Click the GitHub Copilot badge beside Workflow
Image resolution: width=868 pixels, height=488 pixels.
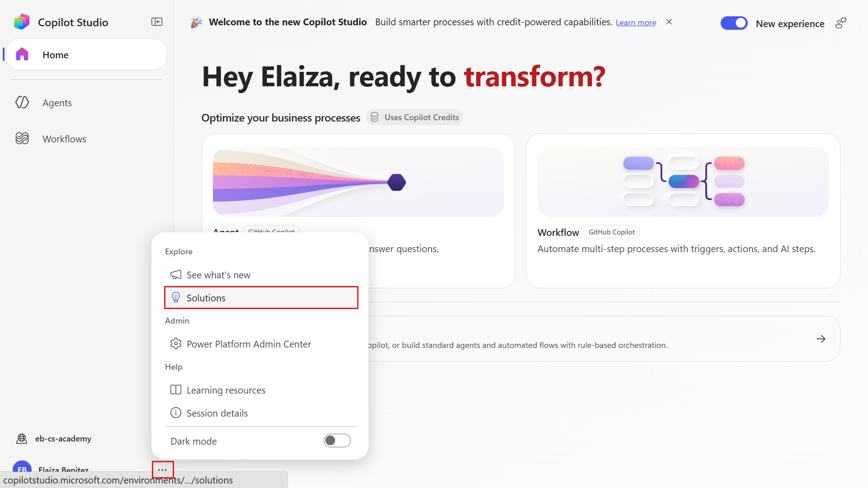611,232
